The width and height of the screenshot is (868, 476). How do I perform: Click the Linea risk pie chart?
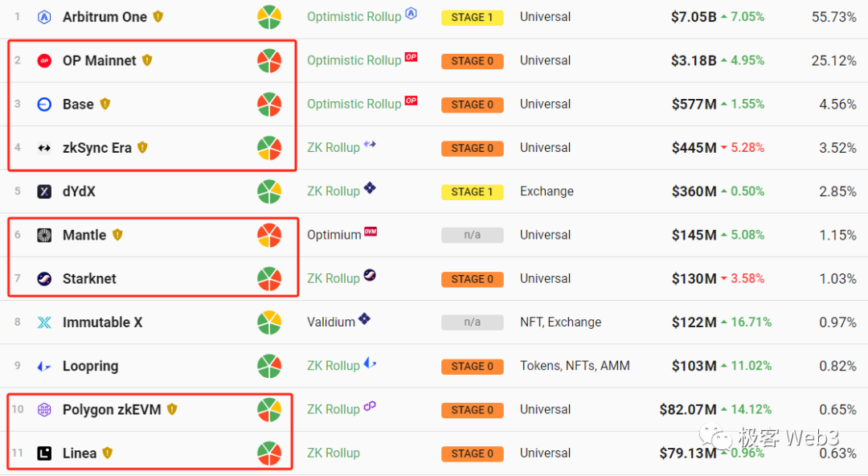coord(269,453)
